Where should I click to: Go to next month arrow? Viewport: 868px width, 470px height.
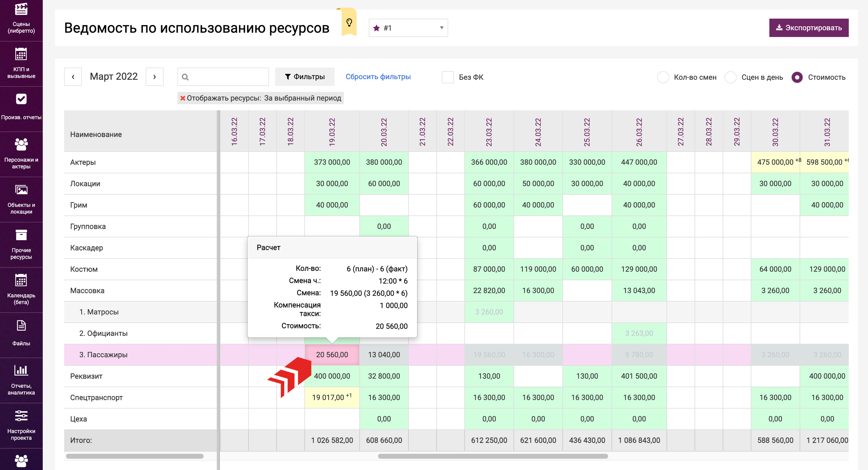tap(155, 77)
